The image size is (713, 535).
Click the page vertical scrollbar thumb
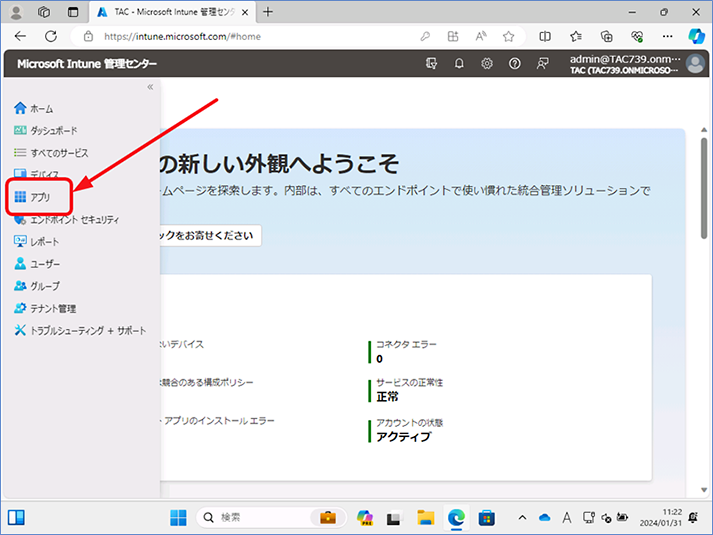point(704,188)
